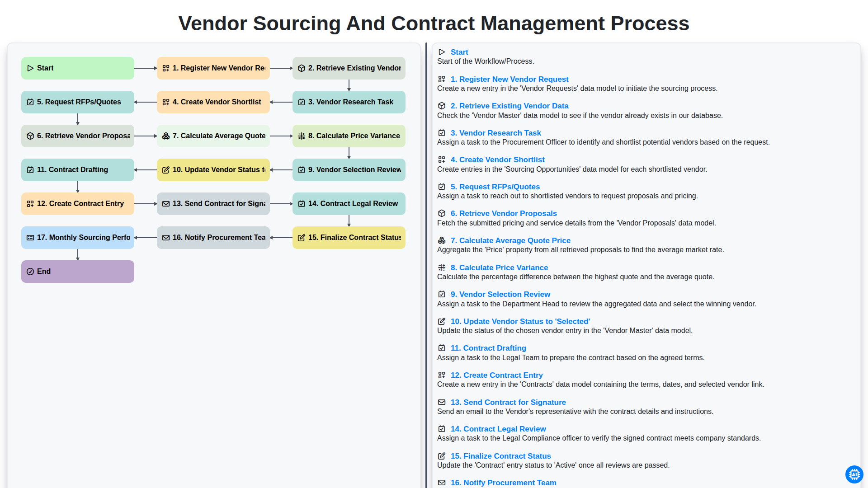
Task: Select the Contract Legal Review node
Action: 349,204
